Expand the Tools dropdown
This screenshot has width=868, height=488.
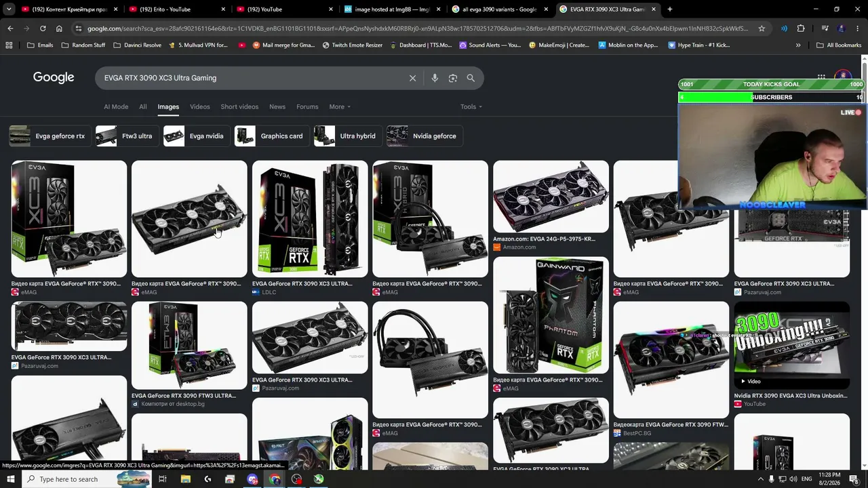point(471,106)
